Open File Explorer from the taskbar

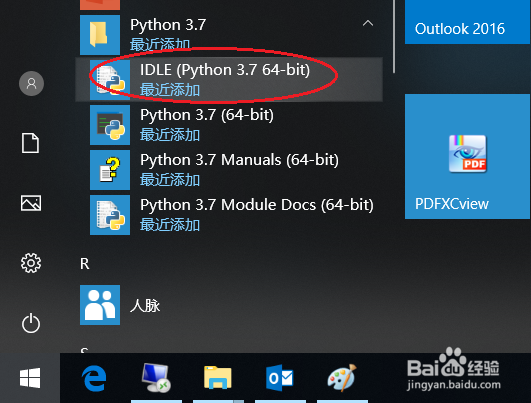pos(218,378)
